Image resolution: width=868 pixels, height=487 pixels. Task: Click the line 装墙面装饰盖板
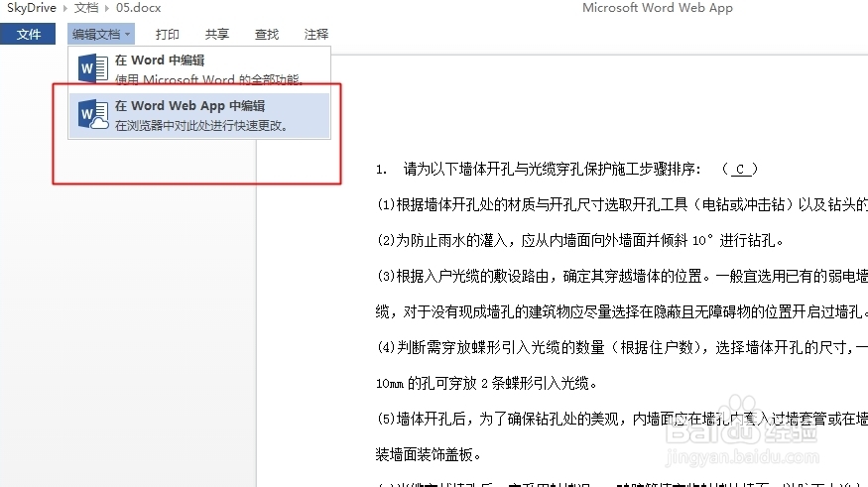(x=428, y=455)
